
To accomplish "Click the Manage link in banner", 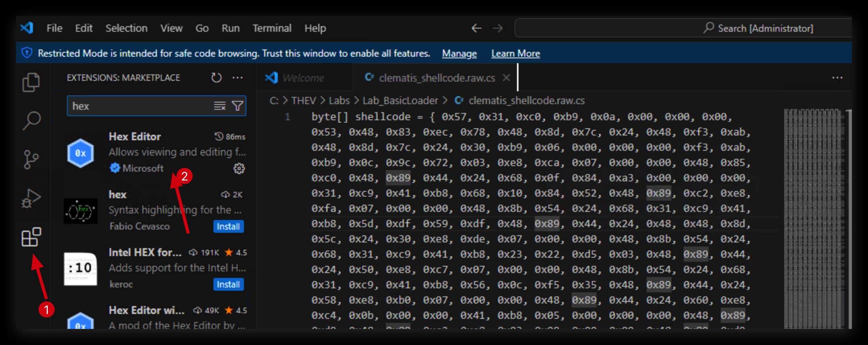I will tap(459, 53).
